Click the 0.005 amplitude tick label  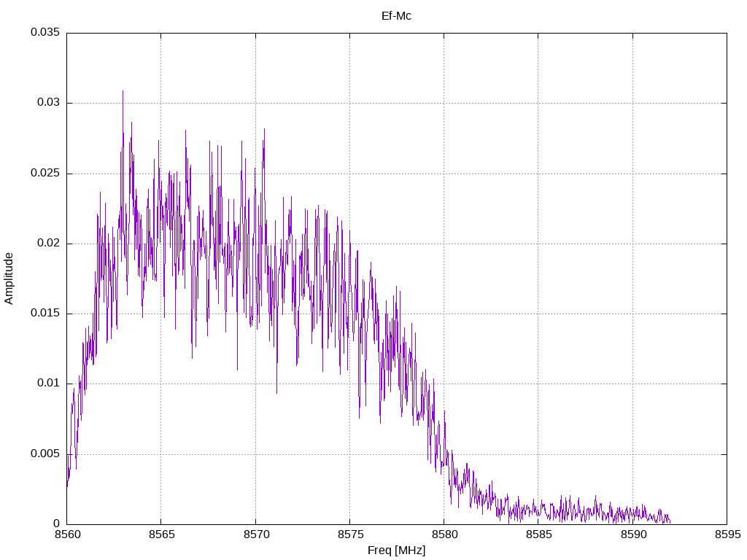44,454
